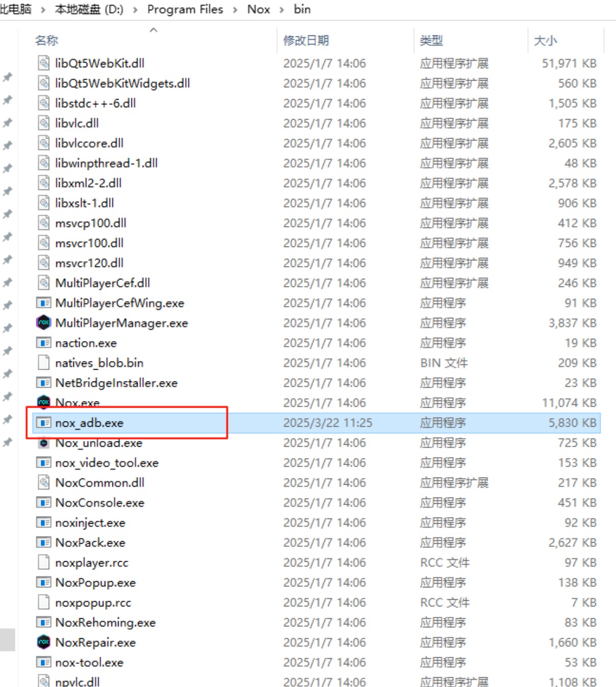Image resolution: width=616 pixels, height=687 pixels.
Task: Open the dropdown chevron after 本地磁盘 (D:)
Action: pos(136,10)
